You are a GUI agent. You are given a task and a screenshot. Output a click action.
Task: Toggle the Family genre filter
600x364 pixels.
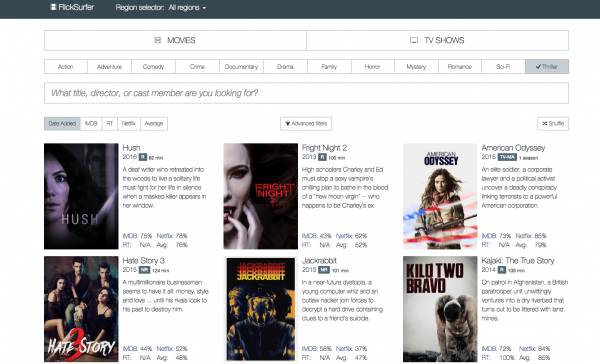pyautogui.click(x=329, y=67)
